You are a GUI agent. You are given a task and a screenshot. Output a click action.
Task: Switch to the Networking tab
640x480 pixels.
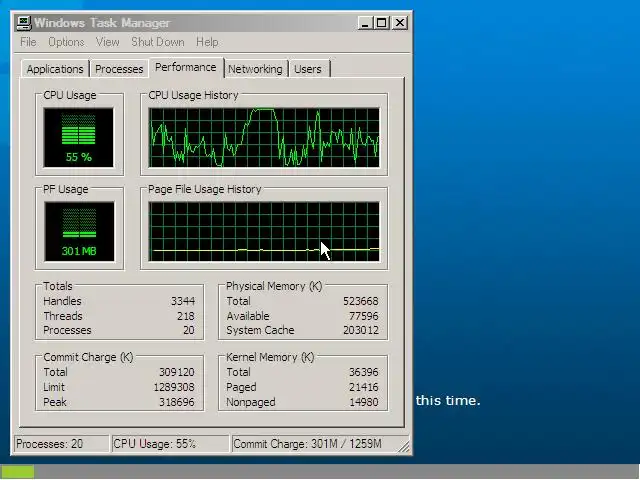click(x=255, y=69)
